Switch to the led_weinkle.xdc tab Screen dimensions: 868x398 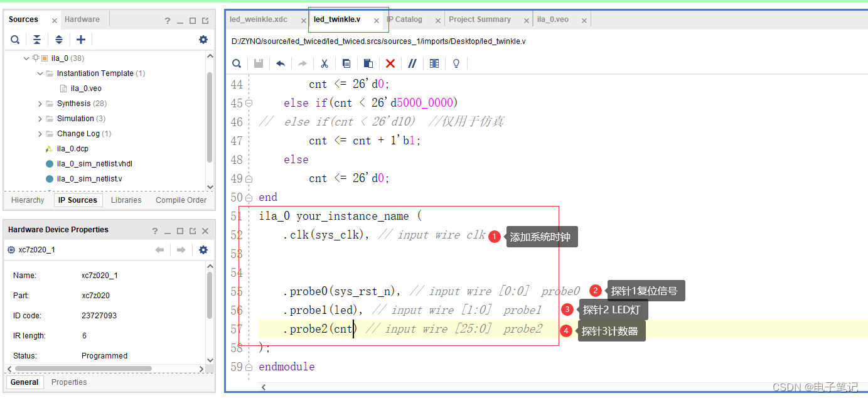pos(259,19)
